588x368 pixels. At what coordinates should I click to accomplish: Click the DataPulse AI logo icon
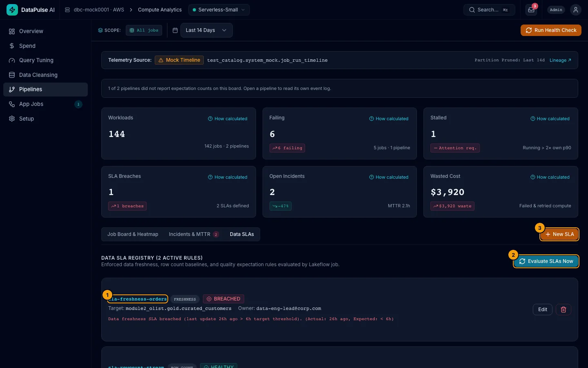[12, 10]
